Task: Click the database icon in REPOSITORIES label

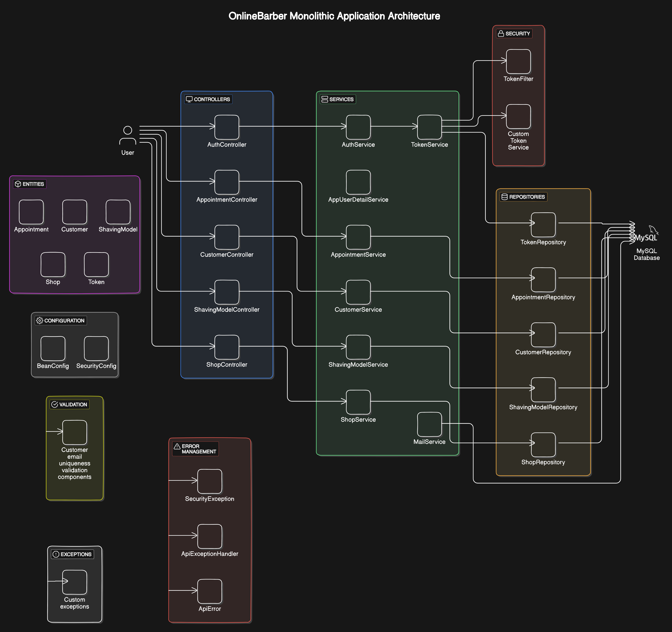Action: 504,197
